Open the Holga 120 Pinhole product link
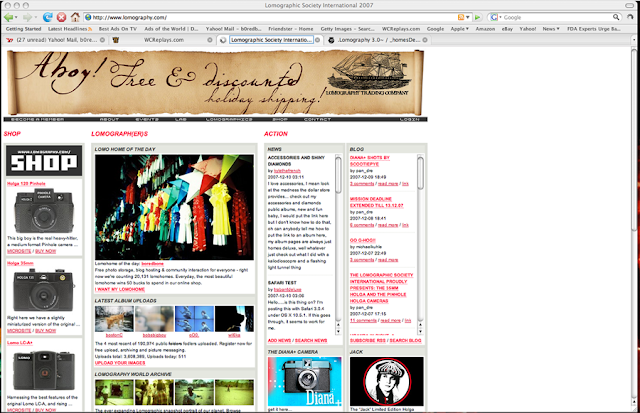The image size is (640, 413). [26, 184]
